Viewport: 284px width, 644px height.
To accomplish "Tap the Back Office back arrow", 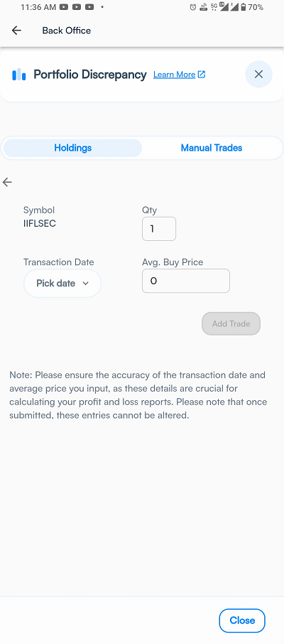I will [x=16, y=31].
